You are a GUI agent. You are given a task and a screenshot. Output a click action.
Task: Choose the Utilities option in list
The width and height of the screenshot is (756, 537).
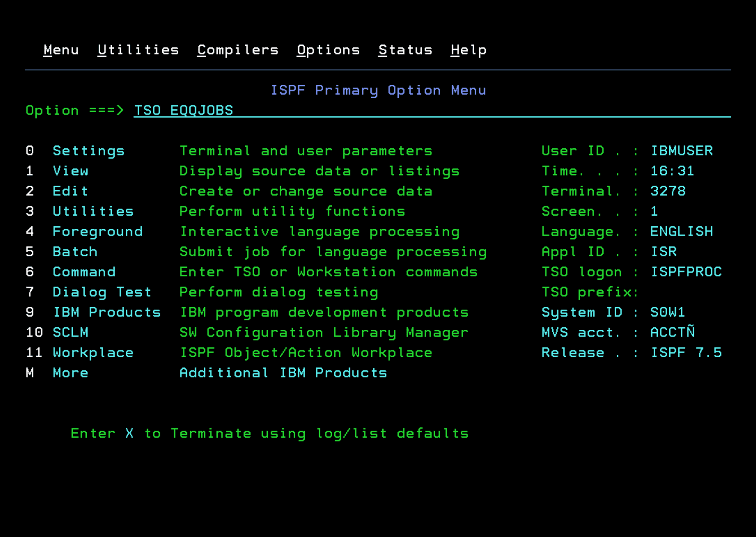click(x=93, y=211)
